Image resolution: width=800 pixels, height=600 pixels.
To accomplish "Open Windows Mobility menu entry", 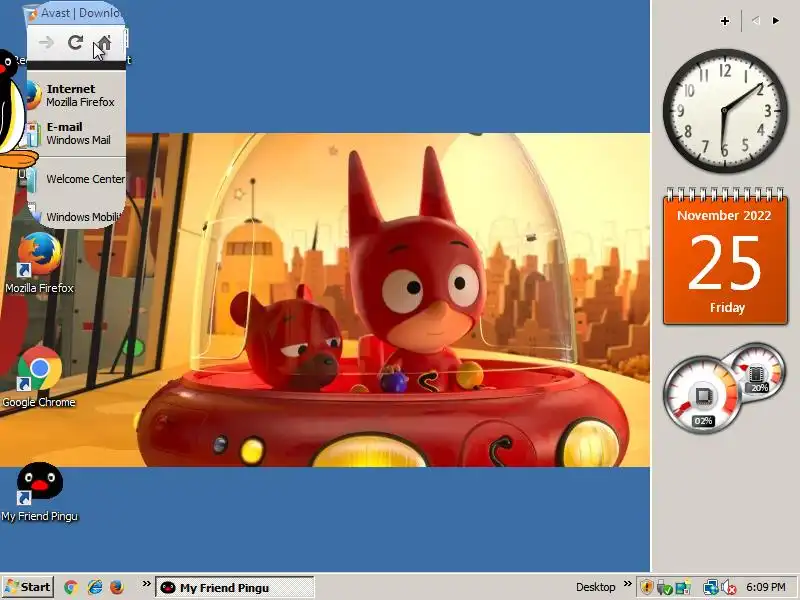I will (x=76, y=216).
